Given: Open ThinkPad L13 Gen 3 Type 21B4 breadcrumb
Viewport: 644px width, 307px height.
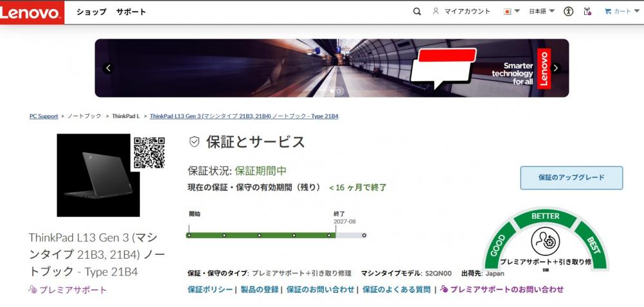Looking at the screenshot, I should [x=244, y=117].
